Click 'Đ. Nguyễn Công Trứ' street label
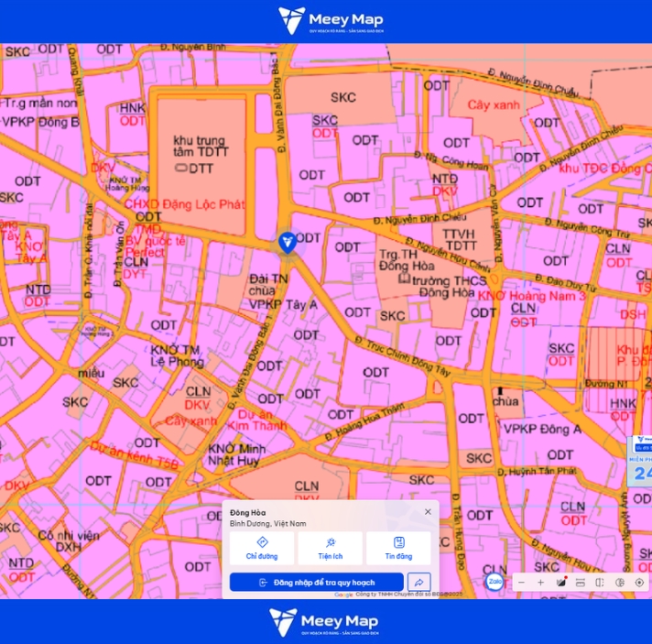This screenshot has height=644, width=652. [x=588, y=228]
